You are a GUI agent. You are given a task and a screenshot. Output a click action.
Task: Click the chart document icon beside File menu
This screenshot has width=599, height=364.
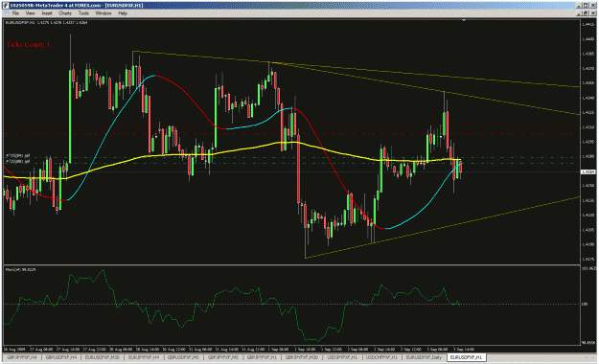pos(6,13)
